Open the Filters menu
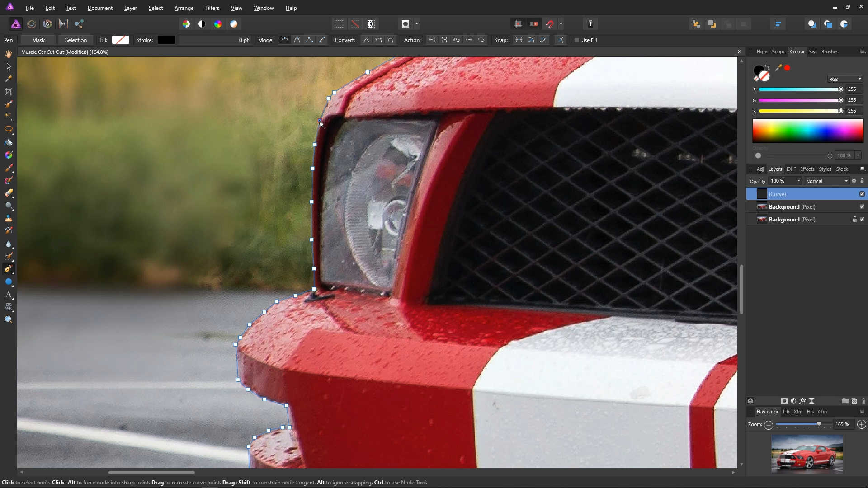The width and height of the screenshot is (868, 488). click(212, 8)
